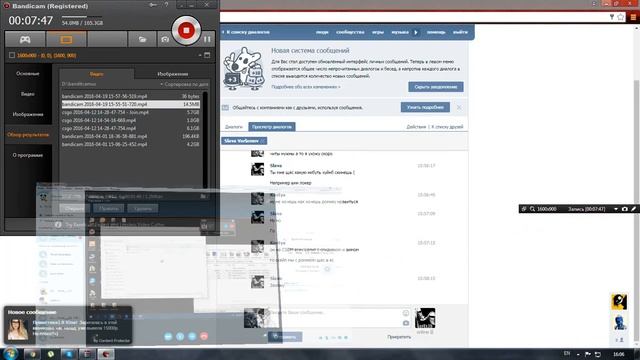Image resolution: width=640 pixels, height=360 pixels.
Task: Click the play button in VK header
Action: [416, 32]
